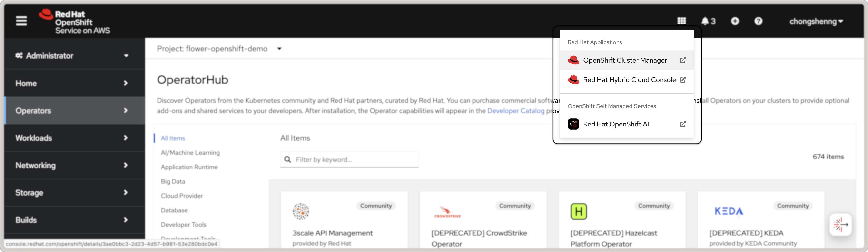Switch perspective using Administrator dropdown
The width and height of the screenshot is (868, 252).
[72, 56]
